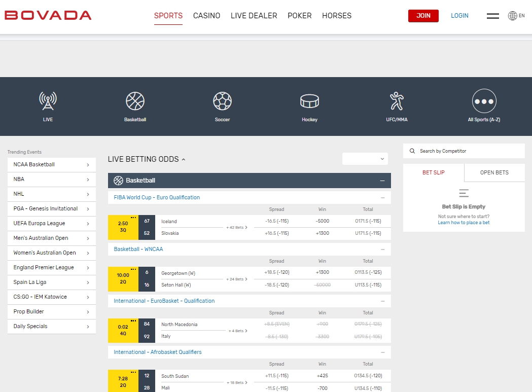
Task: Select the Basketball sport icon
Action: (135, 101)
